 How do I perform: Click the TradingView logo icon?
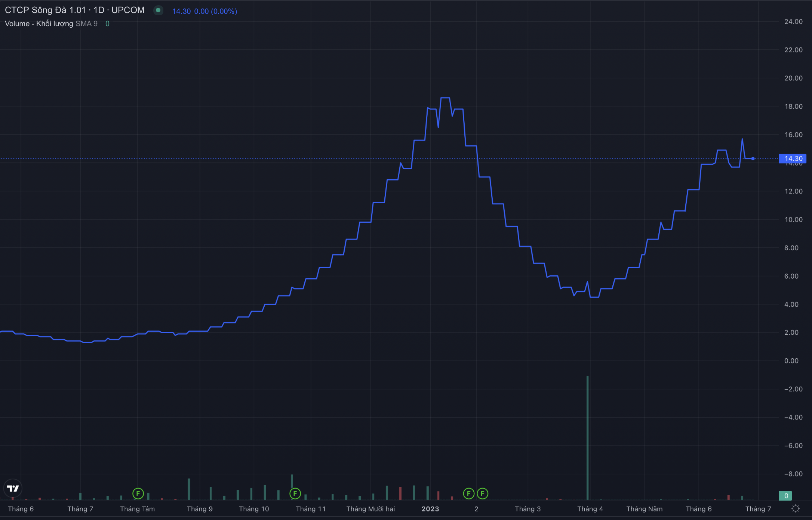[x=13, y=488]
